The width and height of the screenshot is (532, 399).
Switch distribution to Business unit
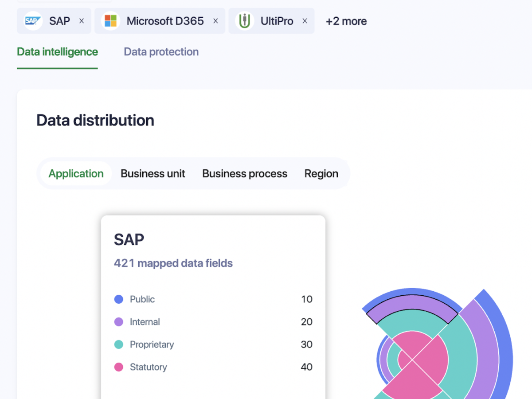point(153,174)
